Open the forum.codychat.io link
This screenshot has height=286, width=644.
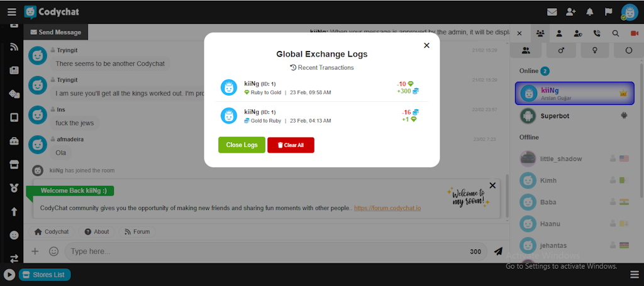pyautogui.click(x=387, y=208)
